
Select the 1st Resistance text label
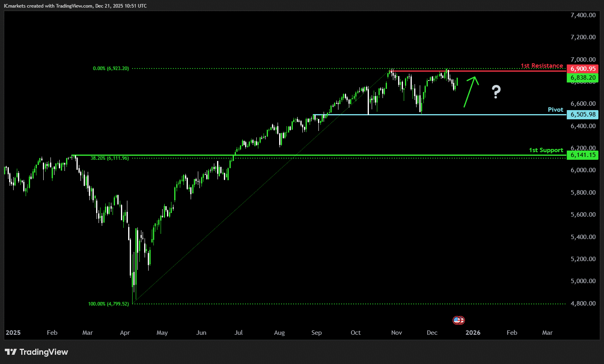point(542,66)
